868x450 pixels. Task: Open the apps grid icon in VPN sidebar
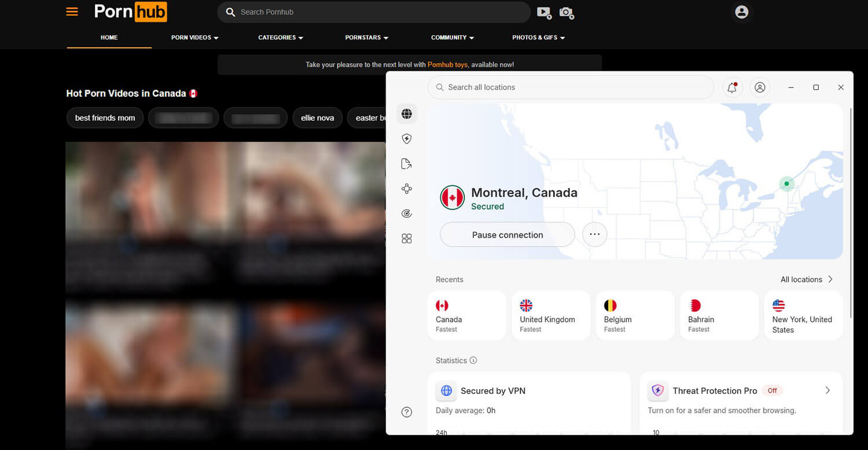click(407, 239)
